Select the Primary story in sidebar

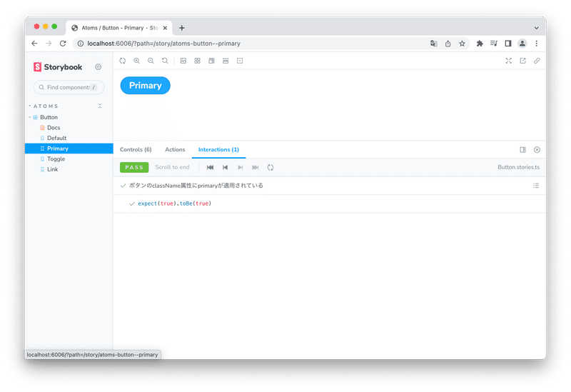69,149
